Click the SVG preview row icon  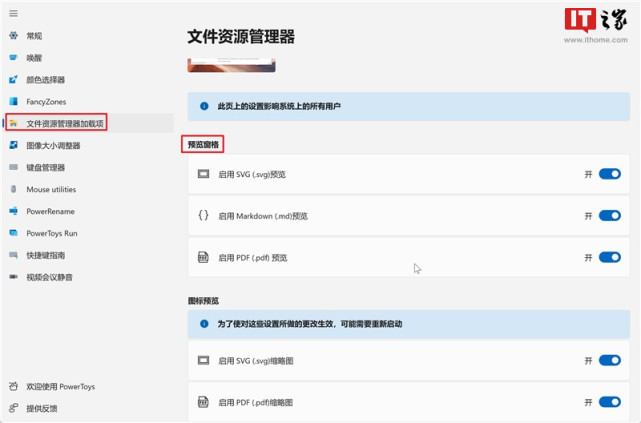[203, 174]
